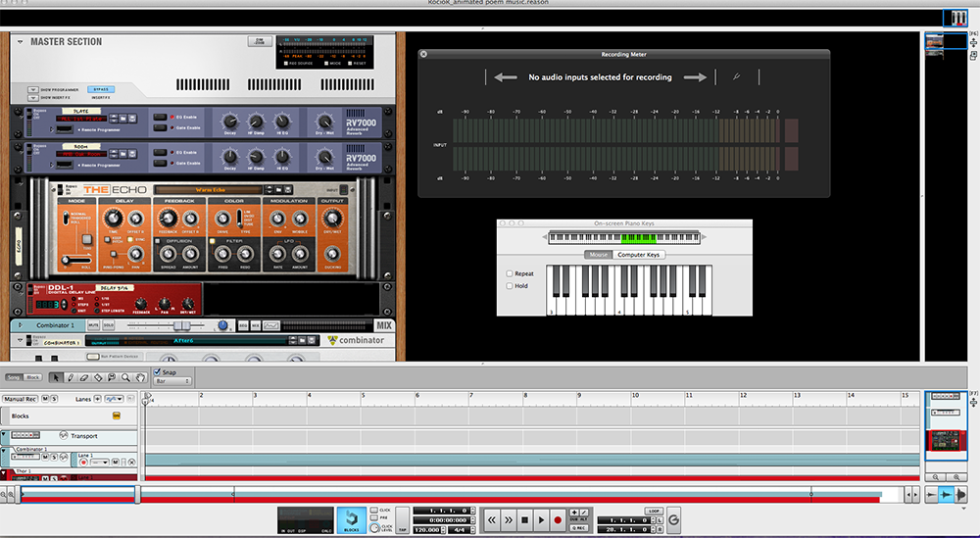Enable record on Lane 1

click(83, 463)
